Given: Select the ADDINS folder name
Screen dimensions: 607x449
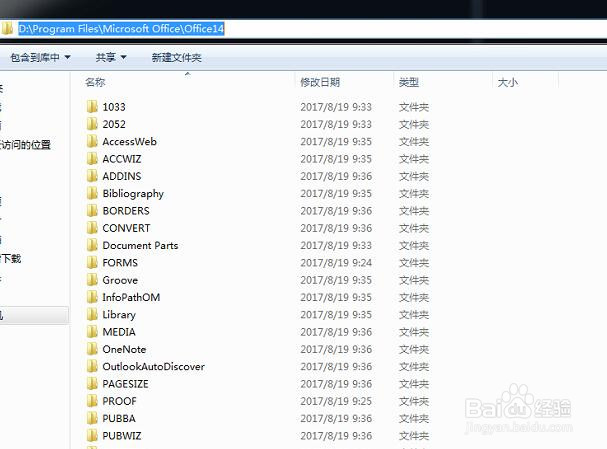Looking at the screenshot, I should (122, 176).
